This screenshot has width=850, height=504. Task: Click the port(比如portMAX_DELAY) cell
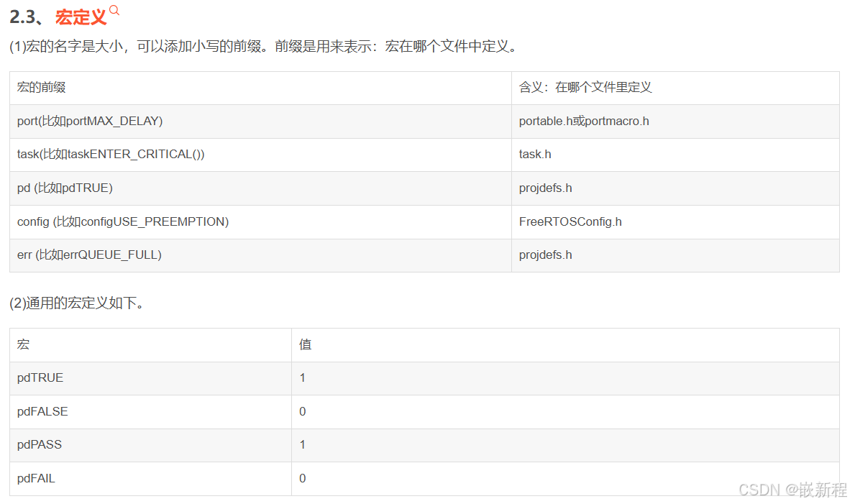pyautogui.click(x=260, y=122)
